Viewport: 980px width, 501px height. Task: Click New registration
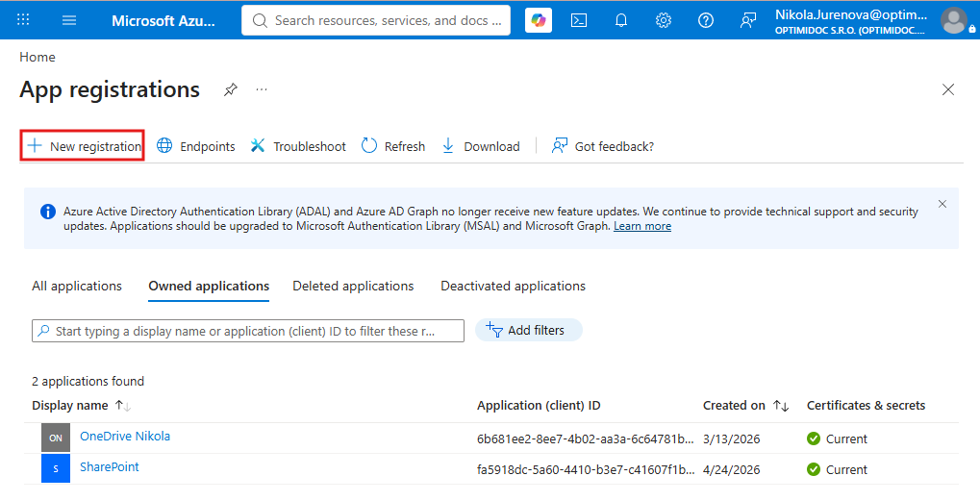(83, 146)
